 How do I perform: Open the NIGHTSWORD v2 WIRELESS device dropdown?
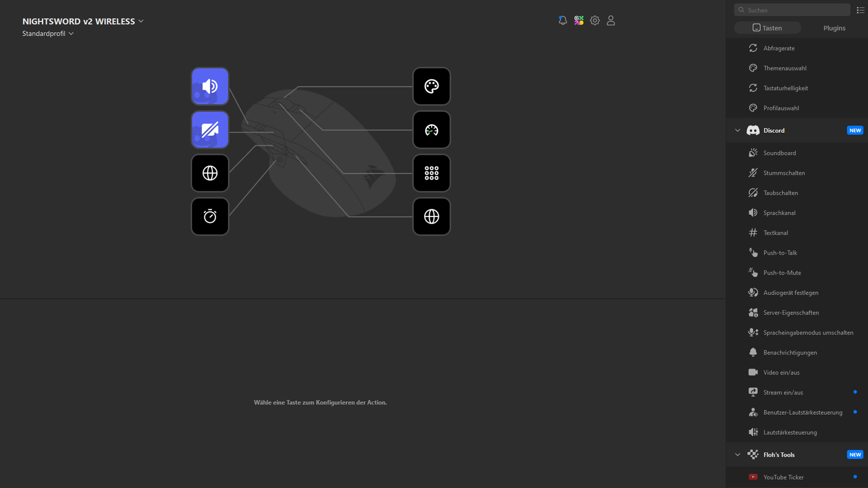[x=83, y=21]
